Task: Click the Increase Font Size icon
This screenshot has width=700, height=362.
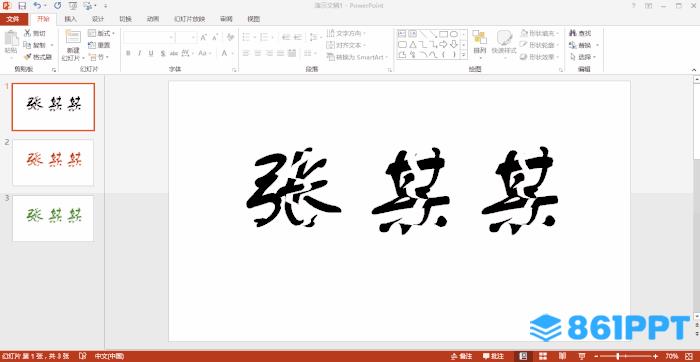Action: pyautogui.click(x=204, y=37)
